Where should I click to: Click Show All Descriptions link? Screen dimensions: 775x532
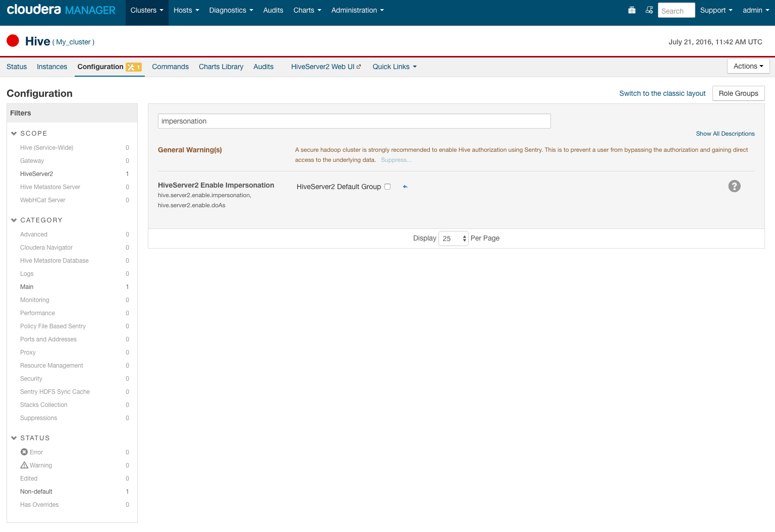pyautogui.click(x=725, y=134)
